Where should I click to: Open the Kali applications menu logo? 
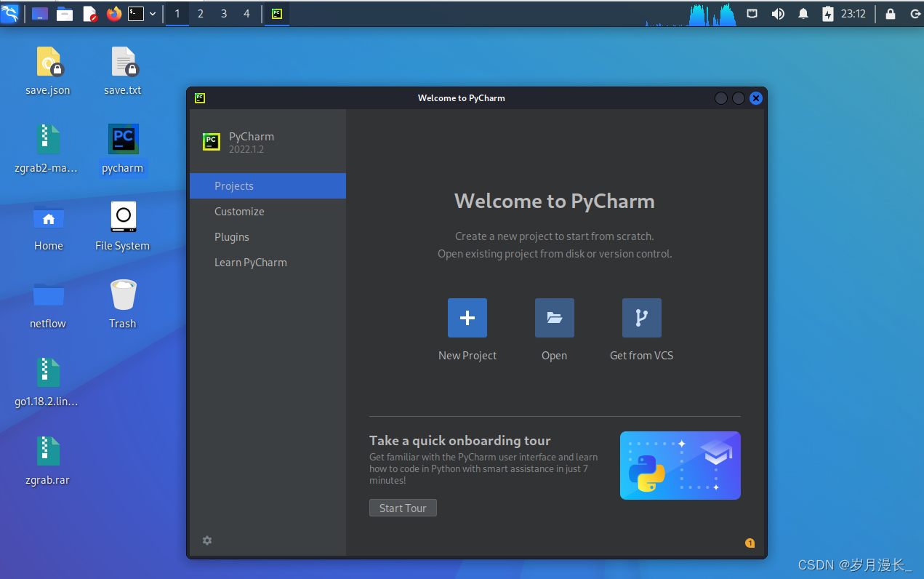coord(9,13)
